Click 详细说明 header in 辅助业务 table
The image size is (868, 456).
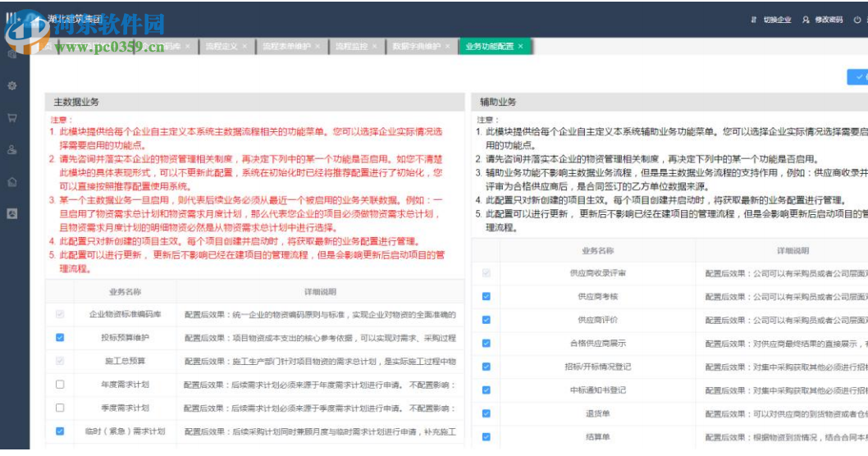(793, 251)
